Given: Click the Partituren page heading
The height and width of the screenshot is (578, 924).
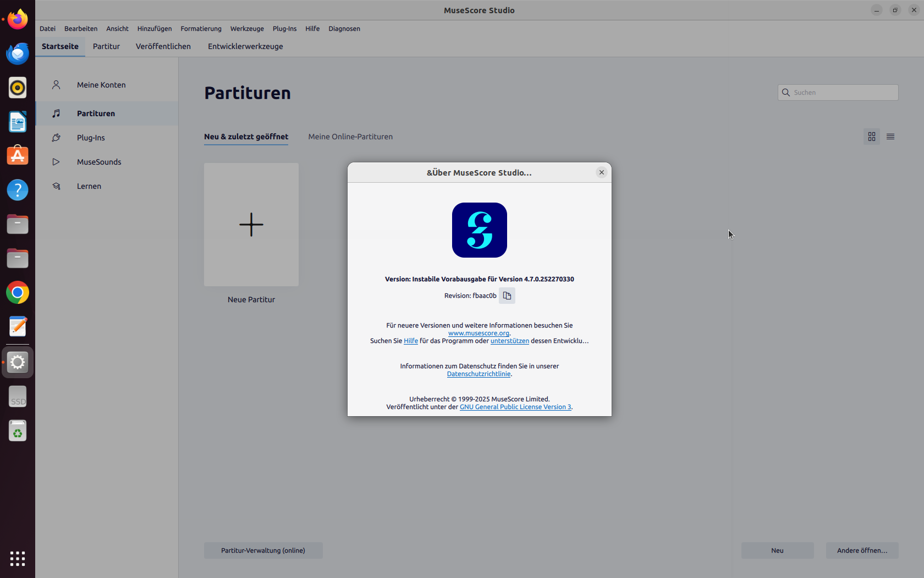Looking at the screenshot, I should click(x=248, y=93).
